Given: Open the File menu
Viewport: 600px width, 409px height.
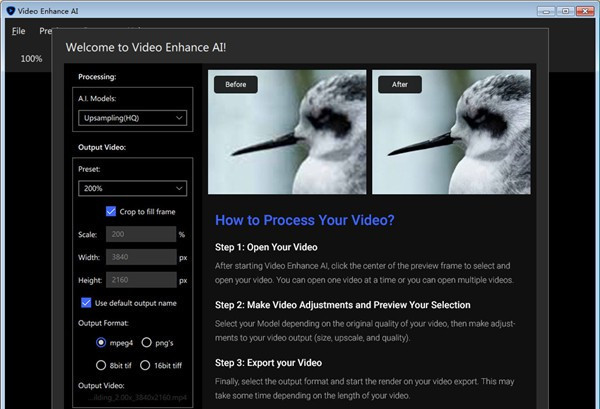Looking at the screenshot, I should click(x=18, y=31).
